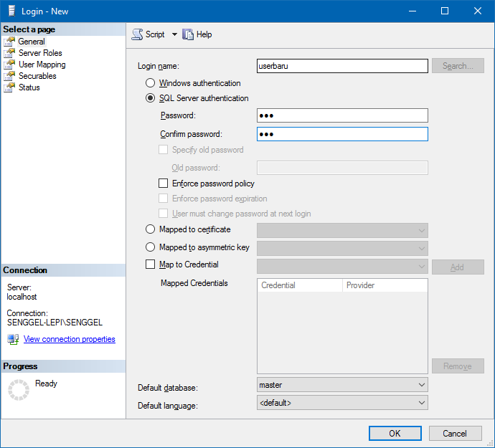Image resolution: width=495 pixels, height=448 pixels.
Task: Click the server icon in title bar
Action: click(x=11, y=11)
